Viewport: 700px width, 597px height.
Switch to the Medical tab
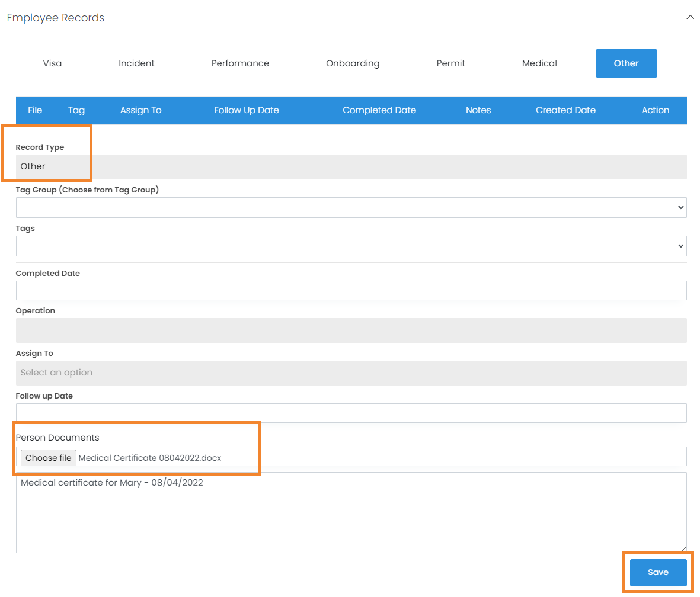click(x=539, y=63)
